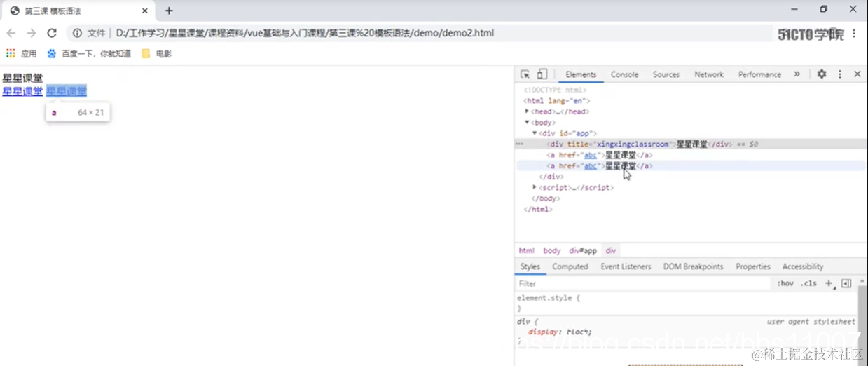The image size is (868, 366).
Task: Select the Computed pane tab
Action: click(570, 266)
